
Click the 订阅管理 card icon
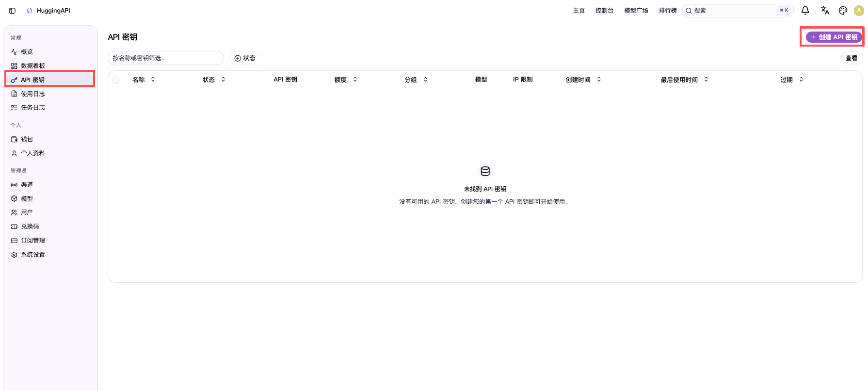14,241
